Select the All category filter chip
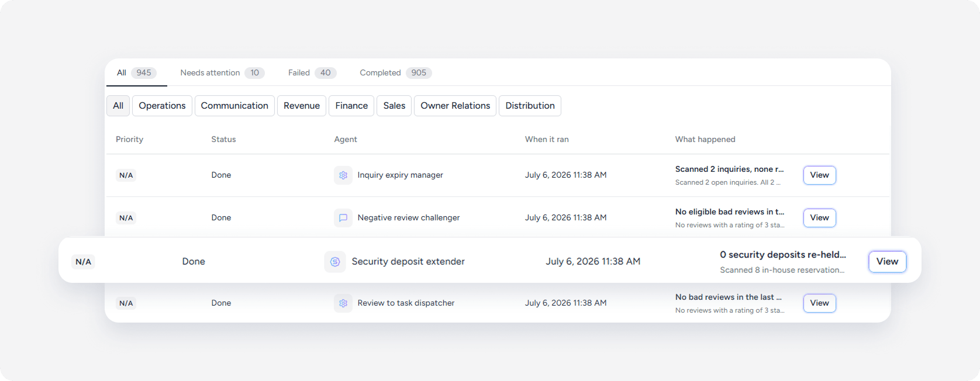980x381 pixels. [x=118, y=106]
